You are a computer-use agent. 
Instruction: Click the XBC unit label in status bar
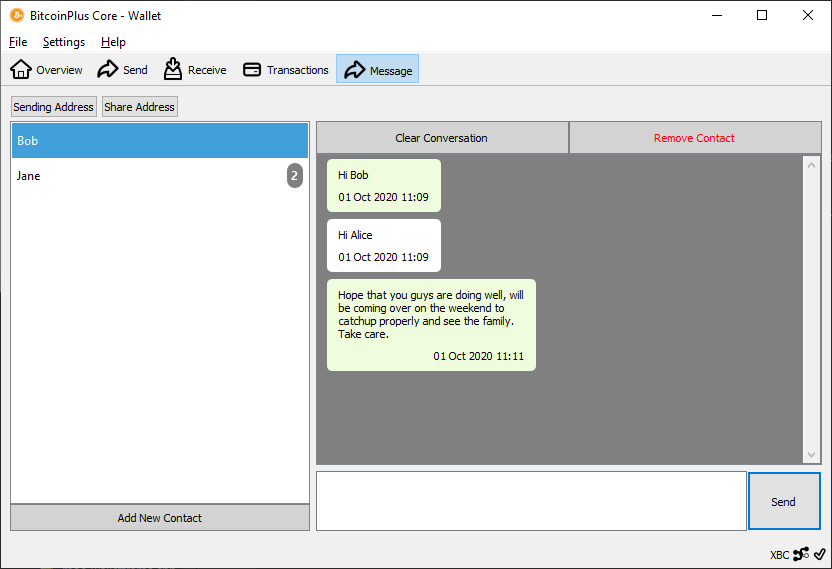coord(779,555)
